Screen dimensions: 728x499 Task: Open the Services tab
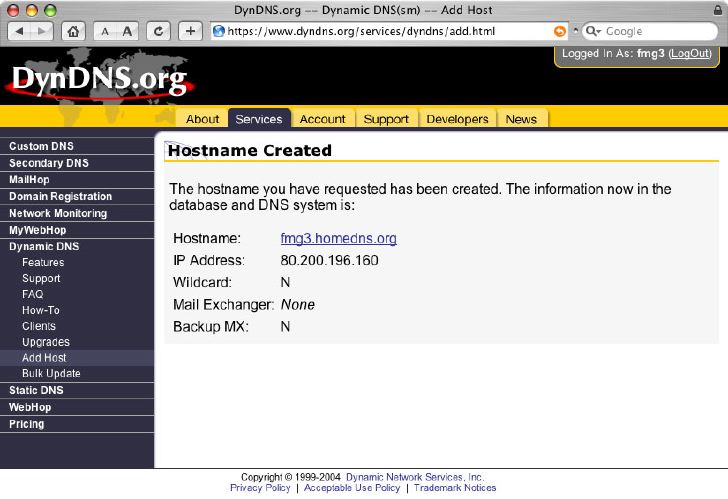[259, 119]
